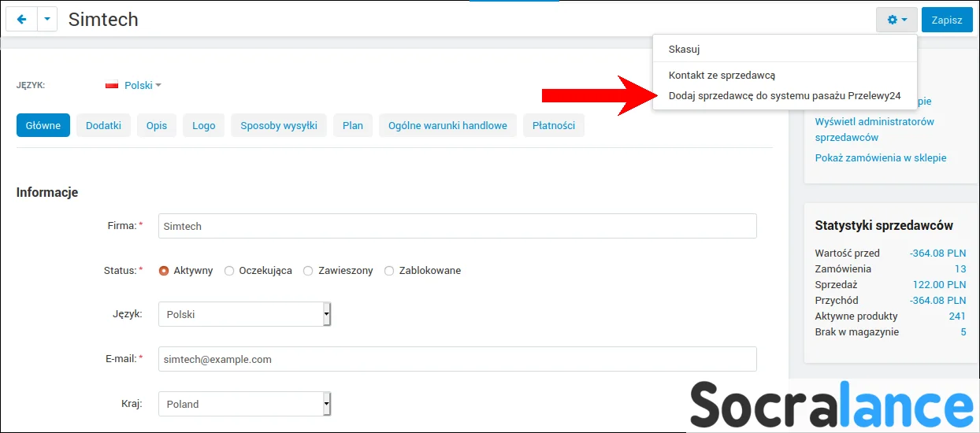Select the Aktywny status radio button
Viewport: 980px width, 433px height.
pyautogui.click(x=164, y=271)
